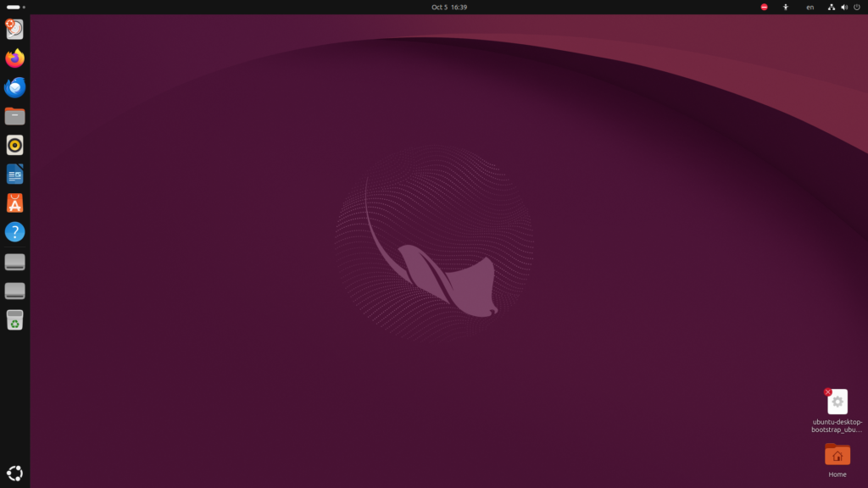Click the volume speaker icon
The image size is (868, 488).
coord(844,7)
